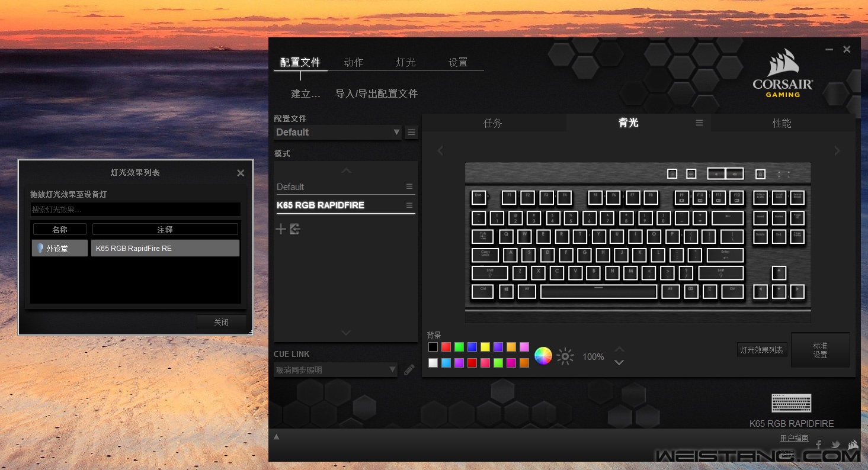Go to previous device with left arrow

pyautogui.click(x=440, y=151)
